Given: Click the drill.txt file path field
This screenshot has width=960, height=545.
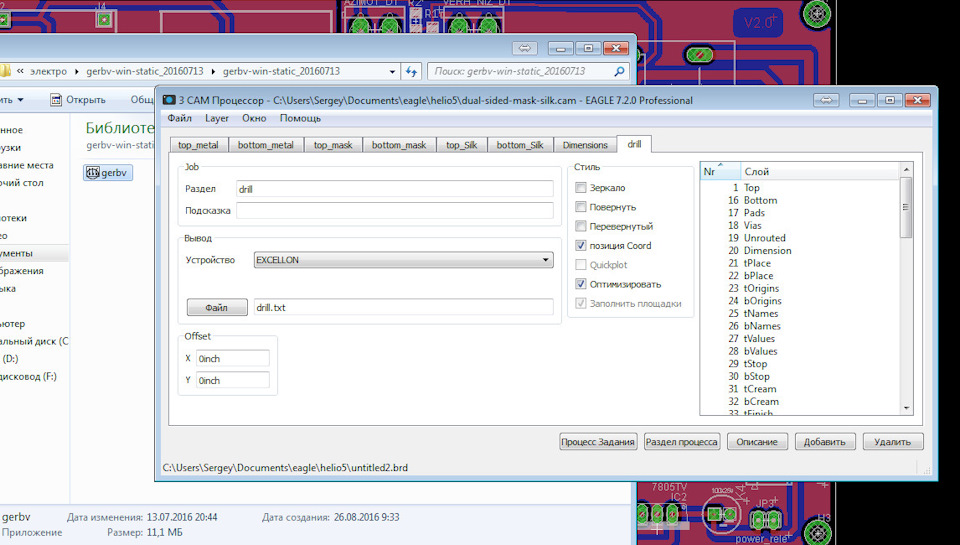Looking at the screenshot, I should [402, 307].
